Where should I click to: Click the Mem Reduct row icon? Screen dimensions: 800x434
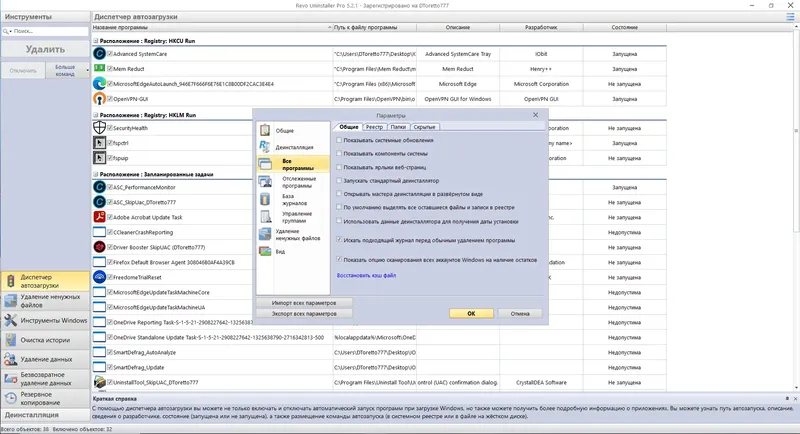pos(99,68)
